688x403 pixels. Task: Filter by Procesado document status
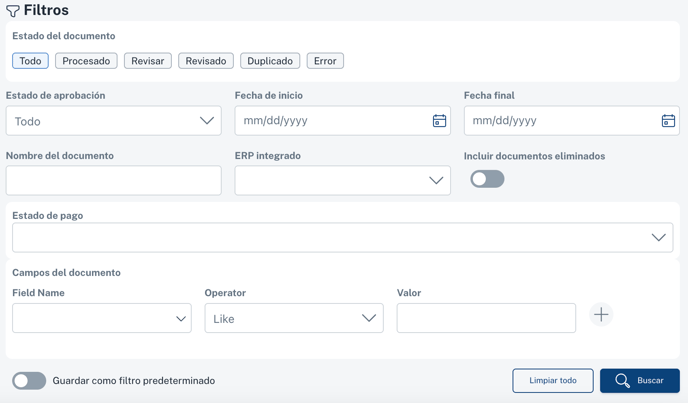tap(86, 61)
